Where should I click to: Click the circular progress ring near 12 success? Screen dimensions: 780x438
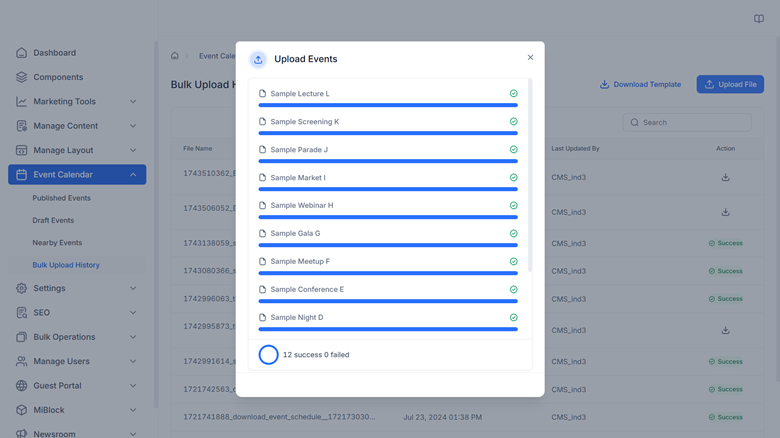pyautogui.click(x=269, y=355)
